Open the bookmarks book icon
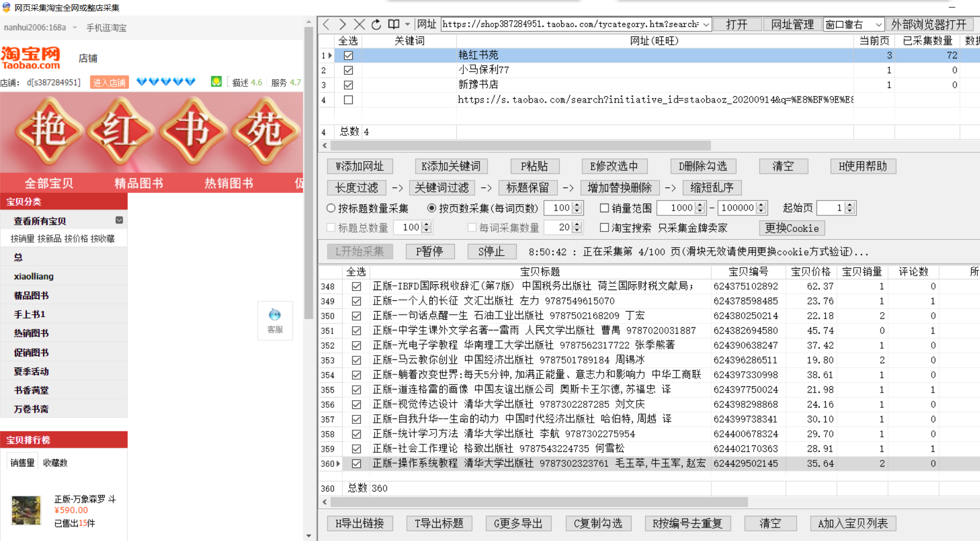Viewport: 980px width, 541px height. tap(394, 24)
